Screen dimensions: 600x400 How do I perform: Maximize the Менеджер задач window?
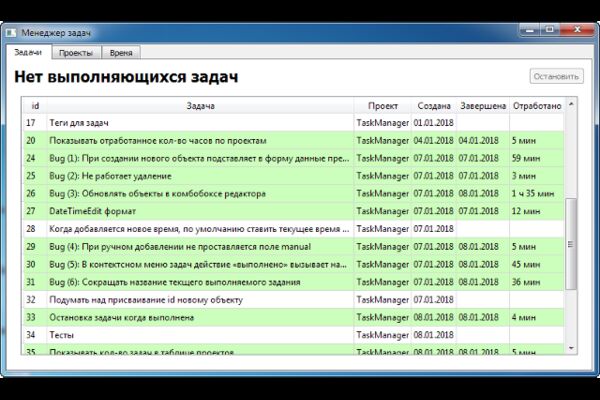[x=550, y=30]
